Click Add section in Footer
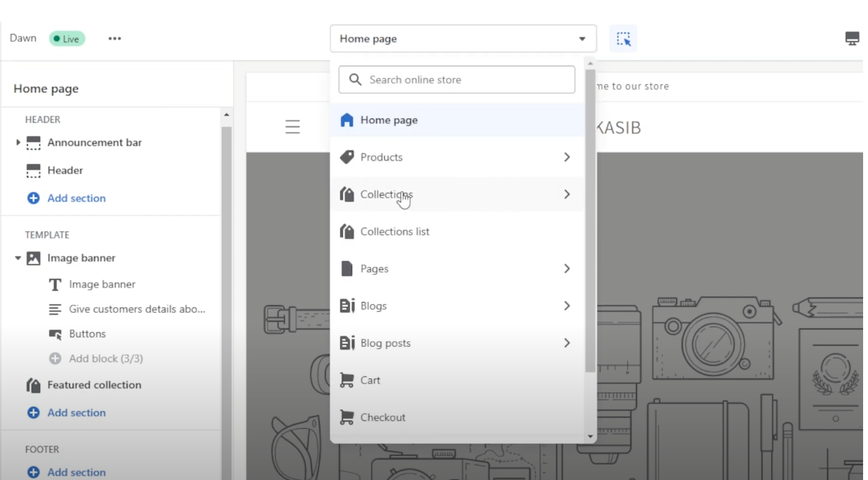The height and width of the screenshot is (480, 868). click(x=76, y=472)
